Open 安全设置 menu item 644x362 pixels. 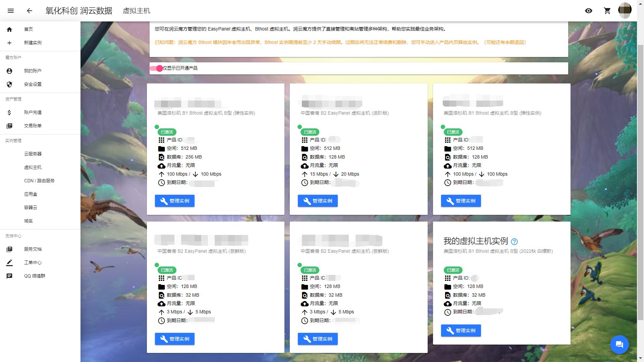click(x=40, y=84)
